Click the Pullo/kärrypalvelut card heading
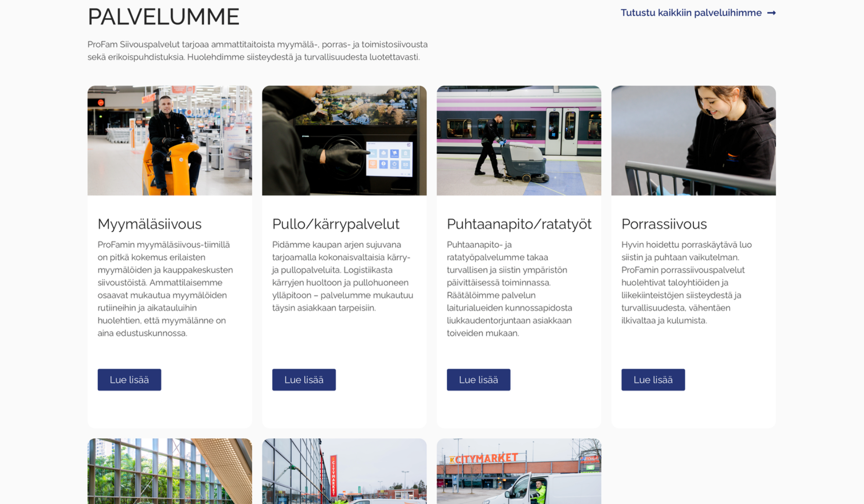The image size is (864, 504). [x=336, y=224]
